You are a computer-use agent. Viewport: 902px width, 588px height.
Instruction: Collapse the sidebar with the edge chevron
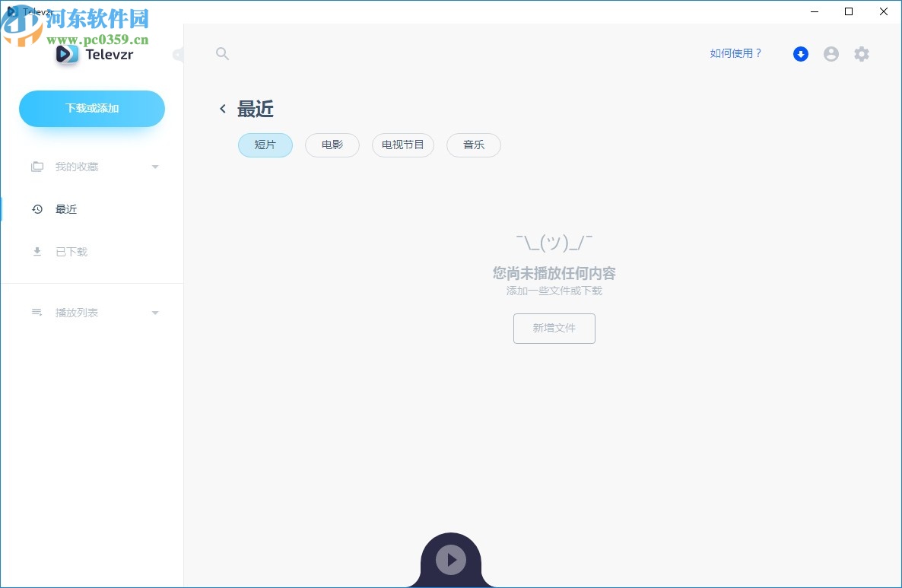pos(177,55)
